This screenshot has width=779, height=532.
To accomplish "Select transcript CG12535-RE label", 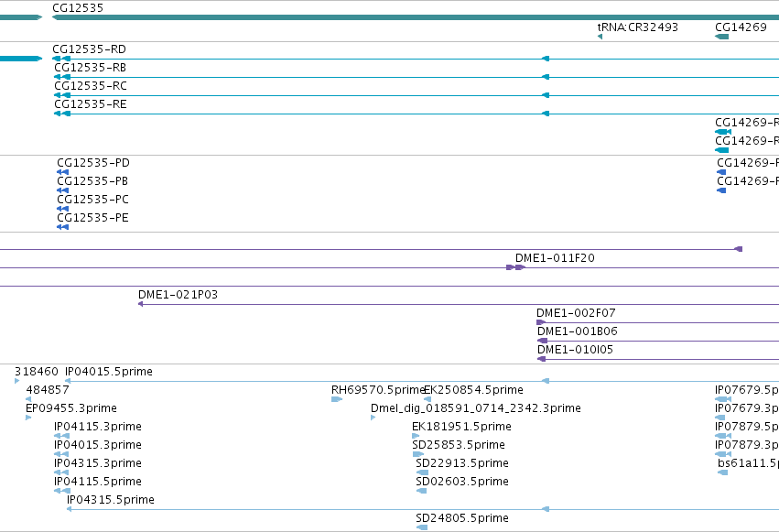I will tap(91, 104).
